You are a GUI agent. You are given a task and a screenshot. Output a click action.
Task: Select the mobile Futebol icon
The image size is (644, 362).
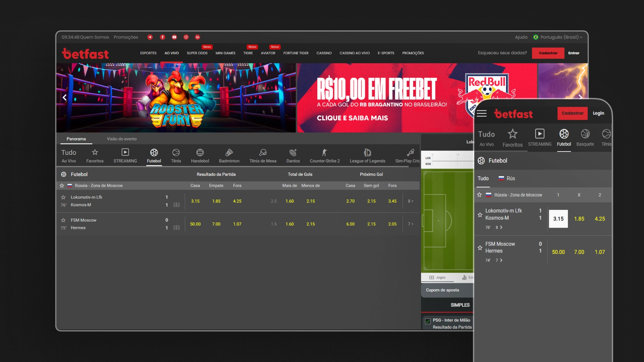564,134
